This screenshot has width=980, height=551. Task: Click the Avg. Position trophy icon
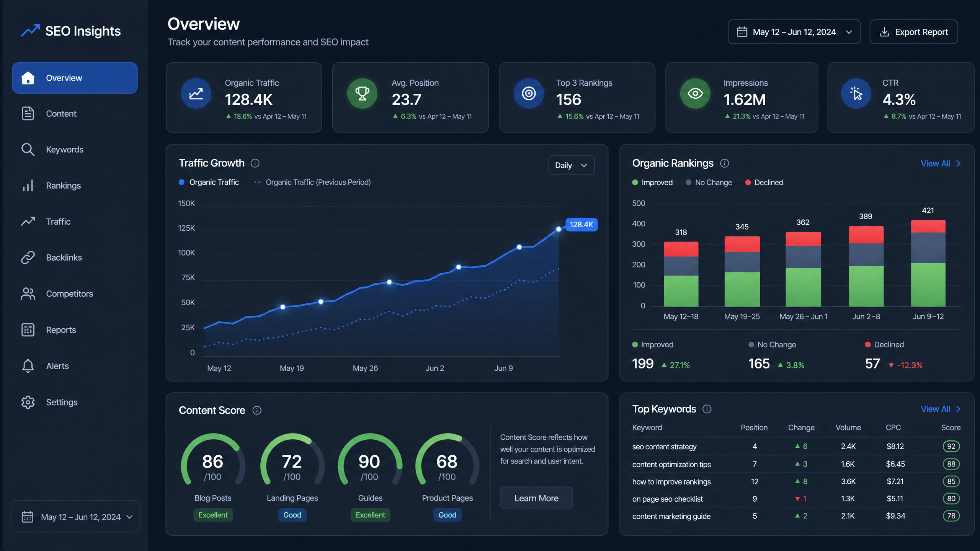tap(362, 94)
